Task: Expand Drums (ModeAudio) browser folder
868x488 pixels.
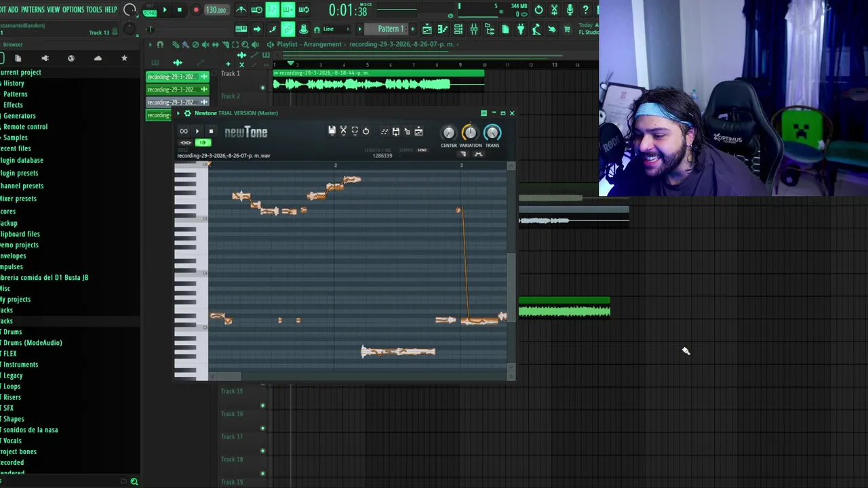Action: point(33,343)
